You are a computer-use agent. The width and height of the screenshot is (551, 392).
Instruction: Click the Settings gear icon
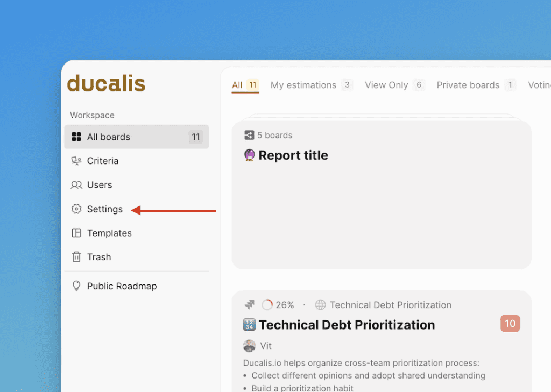(76, 209)
